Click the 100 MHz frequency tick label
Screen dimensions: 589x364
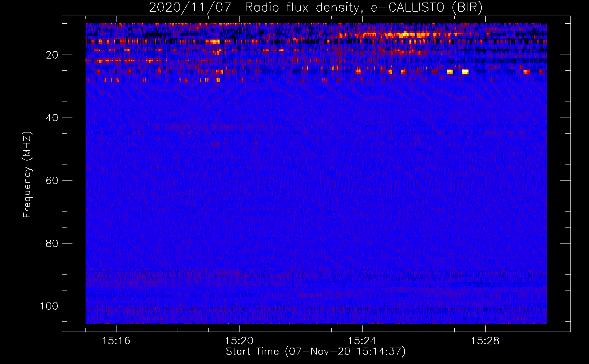coord(49,306)
